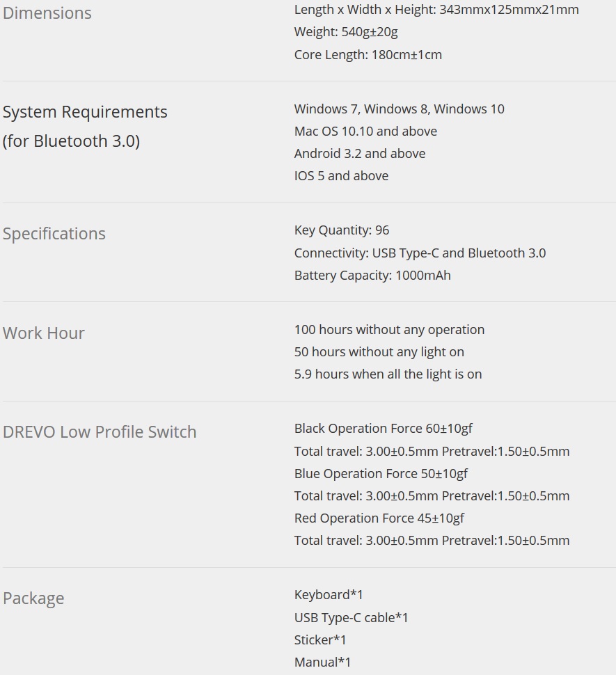Click the Windows 7, 8, 10 requirement line

point(399,109)
